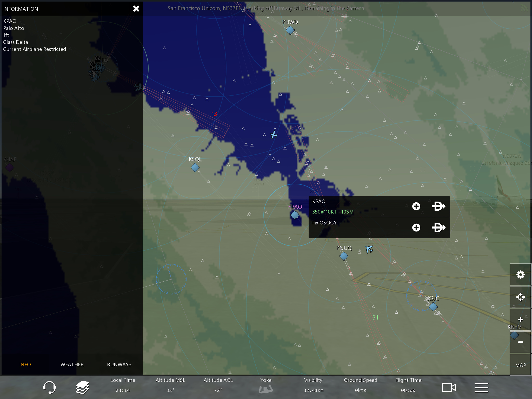
Task: Zoom out the map with minus
Action: [x=520, y=342]
